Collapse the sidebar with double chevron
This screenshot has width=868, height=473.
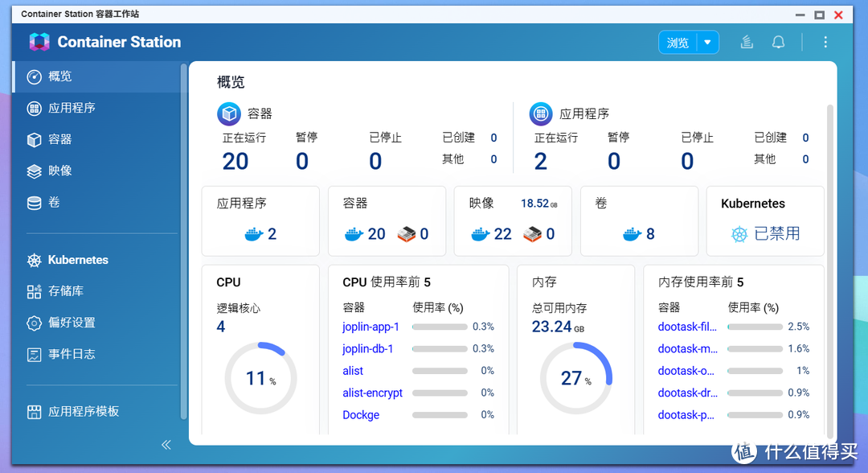(166, 445)
